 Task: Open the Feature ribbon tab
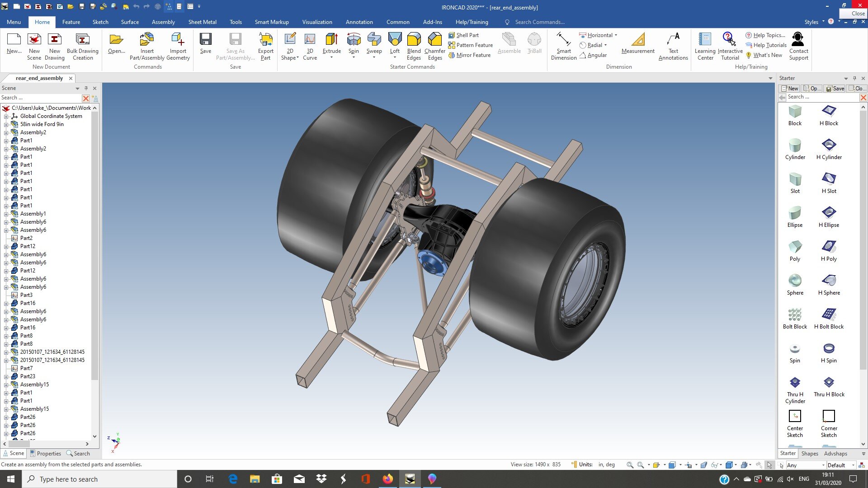click(71, 22)
